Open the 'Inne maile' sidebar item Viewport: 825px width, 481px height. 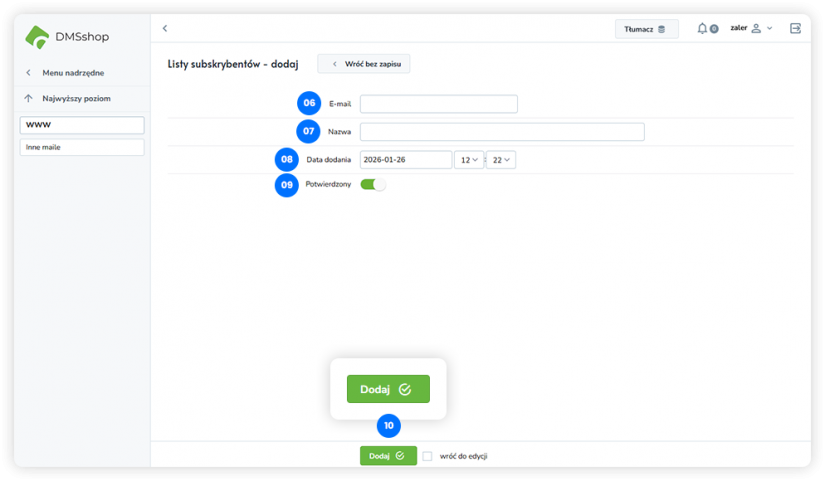pos(82,148)
